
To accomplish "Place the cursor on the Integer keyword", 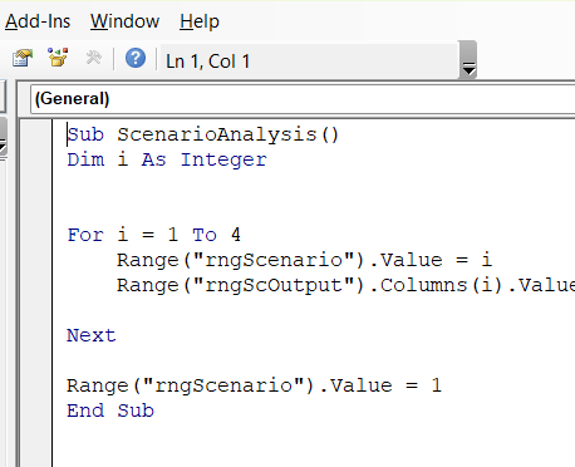I will (x=224, y=160).
